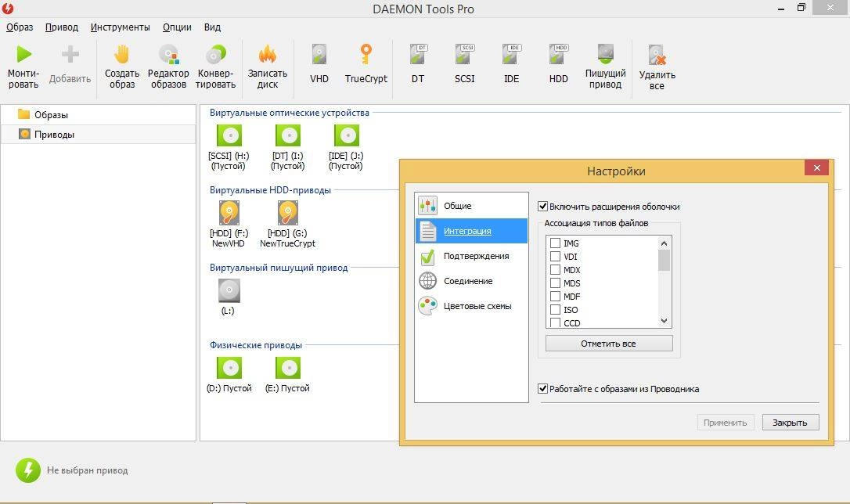850x504 pixels.
Task: Check the MDS file type
Action: (555, 283)
